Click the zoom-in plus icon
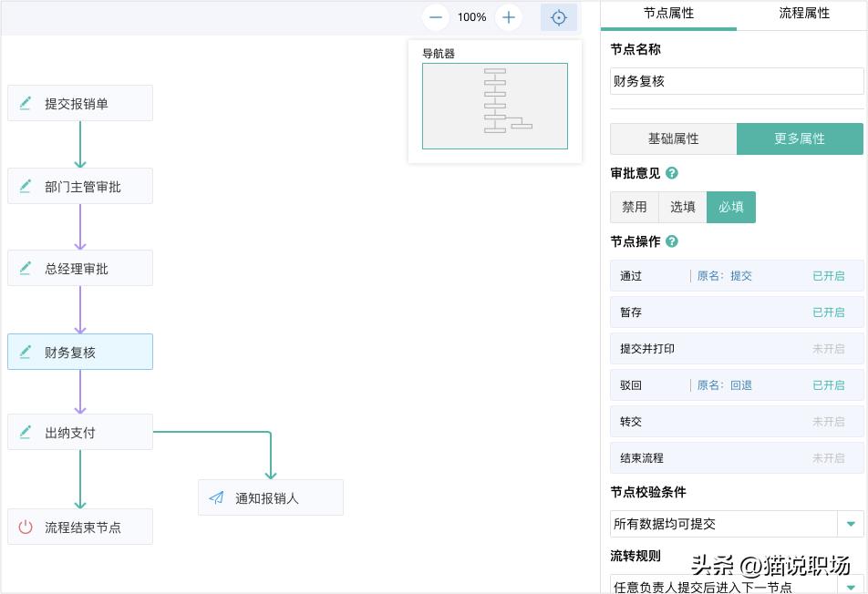The height and width of the screenshot is (594, 868). [x=508, y=17]
